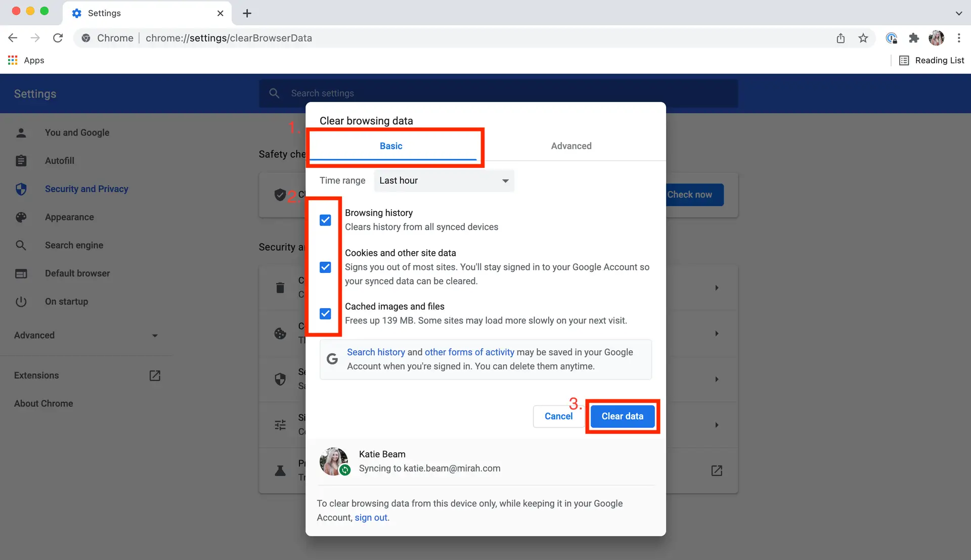Expand the Advanced section in the sidebar
Screen dimensions: 971x560
point(154,335)
